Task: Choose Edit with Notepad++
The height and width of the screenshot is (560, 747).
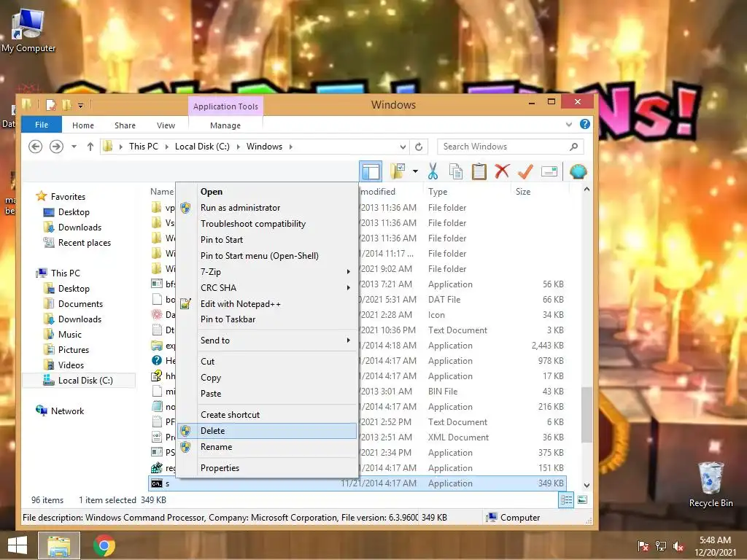Action: pyautogui.click(x=267, y=304)
